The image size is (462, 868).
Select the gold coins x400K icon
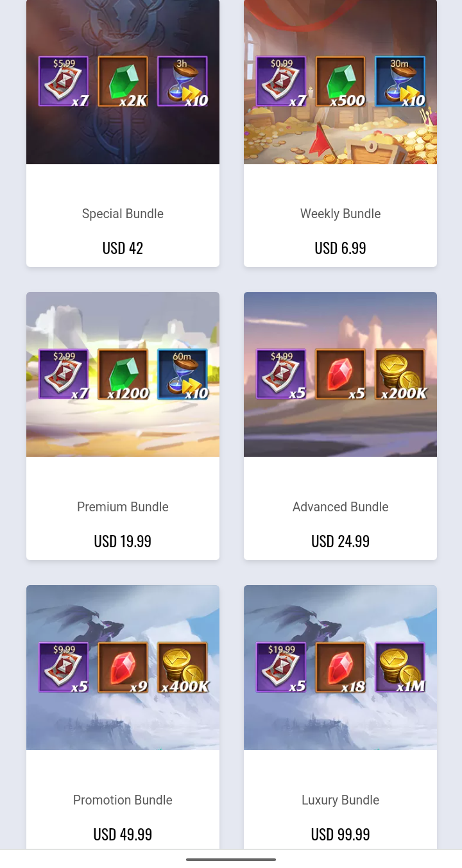182,667
